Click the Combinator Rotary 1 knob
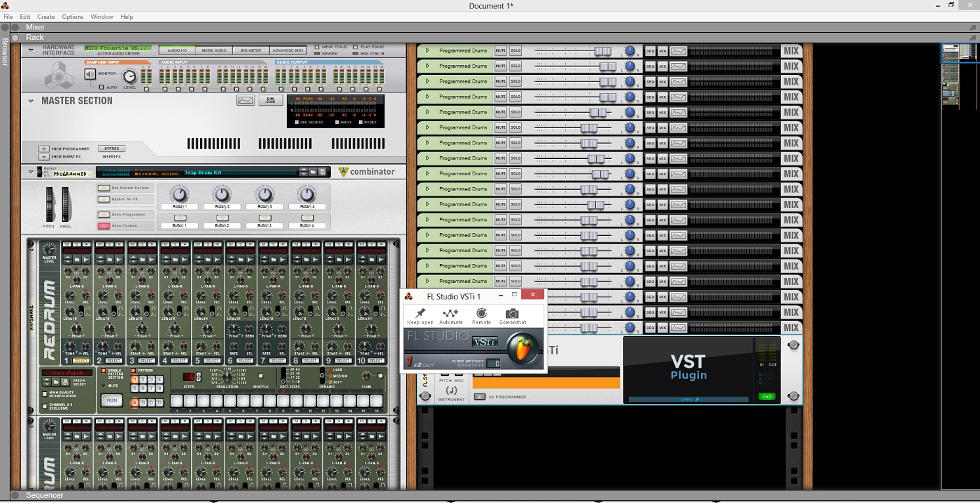 tap(179, 194)
